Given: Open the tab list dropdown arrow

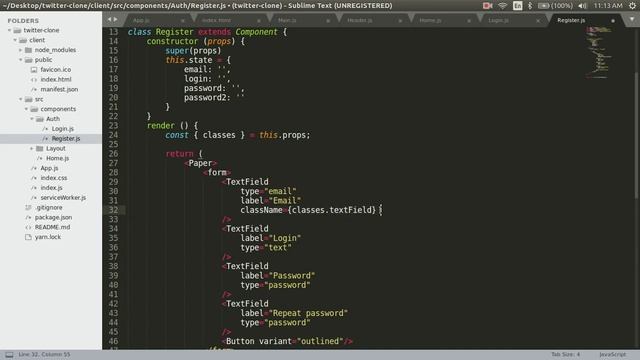Looking at the screenshot, I should (632, 20).
